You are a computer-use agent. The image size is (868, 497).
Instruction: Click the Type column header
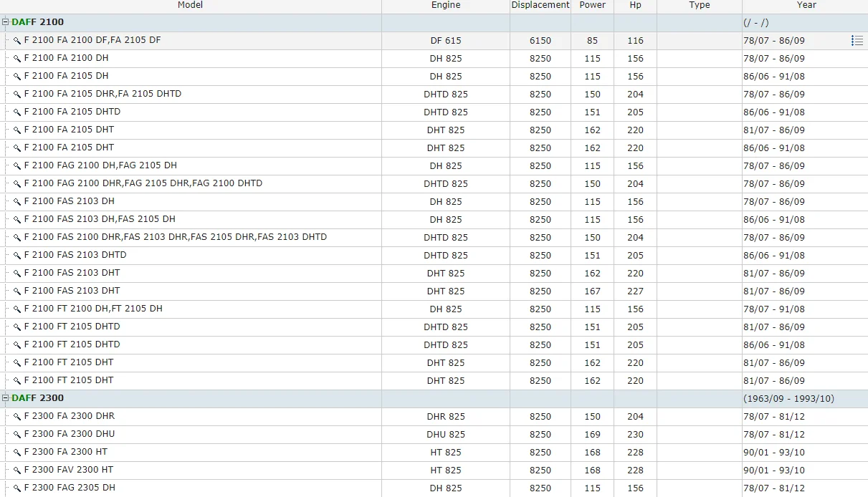pyautogui.click(x=700, y=5)
